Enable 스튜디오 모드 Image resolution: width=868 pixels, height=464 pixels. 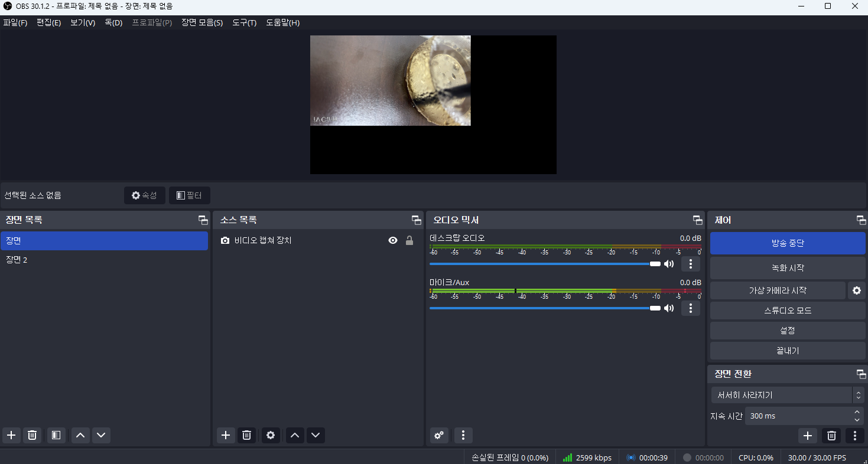coord(788,311)
